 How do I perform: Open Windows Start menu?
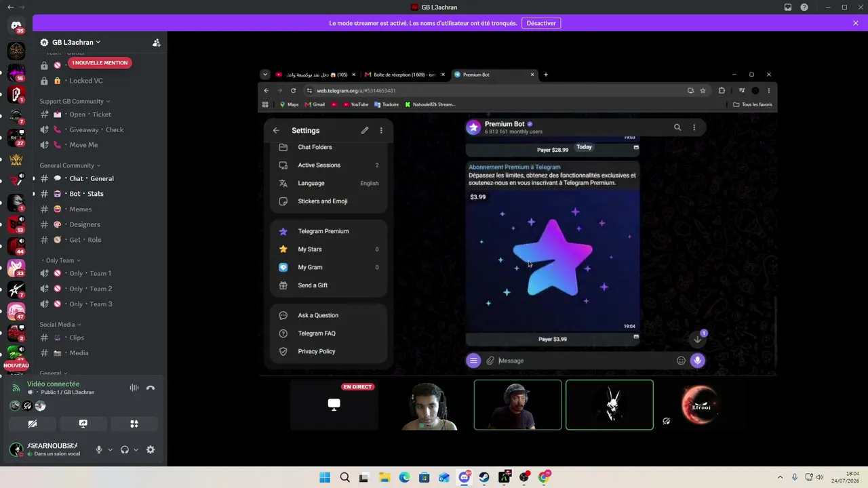click(325, 477)
